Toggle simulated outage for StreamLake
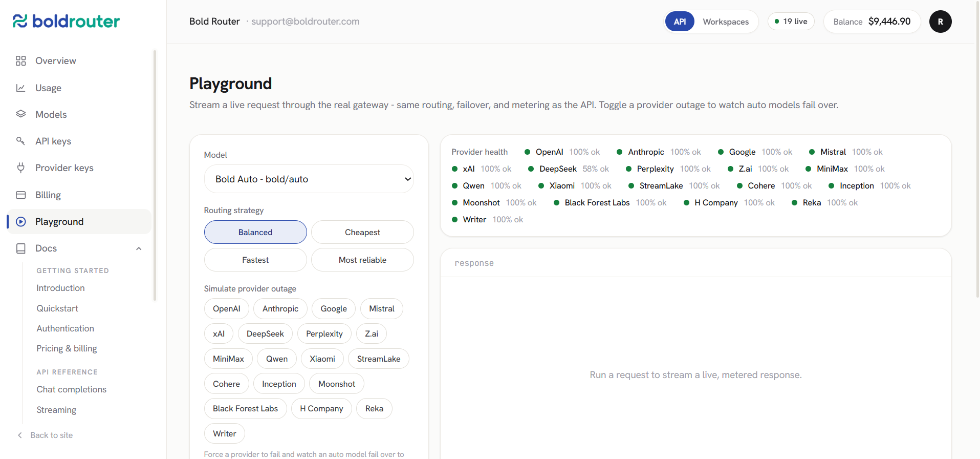980x459 pixels. tap(379, 359)
